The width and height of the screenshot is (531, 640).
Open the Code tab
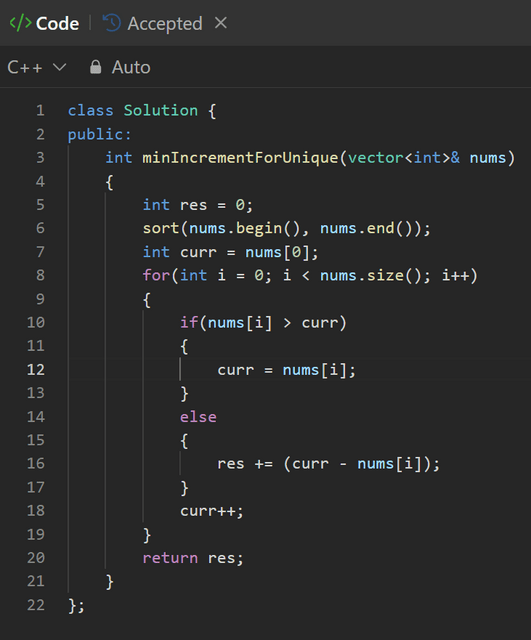57,23
